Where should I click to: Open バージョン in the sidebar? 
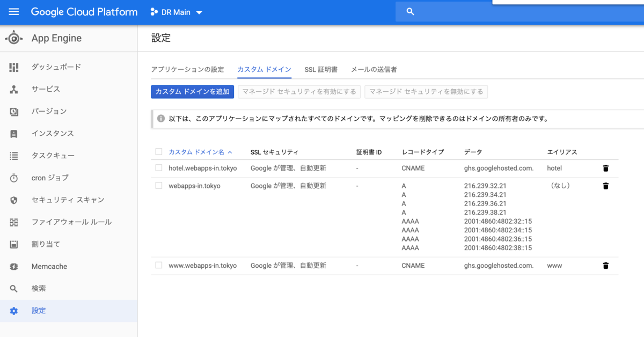[49, 112]
